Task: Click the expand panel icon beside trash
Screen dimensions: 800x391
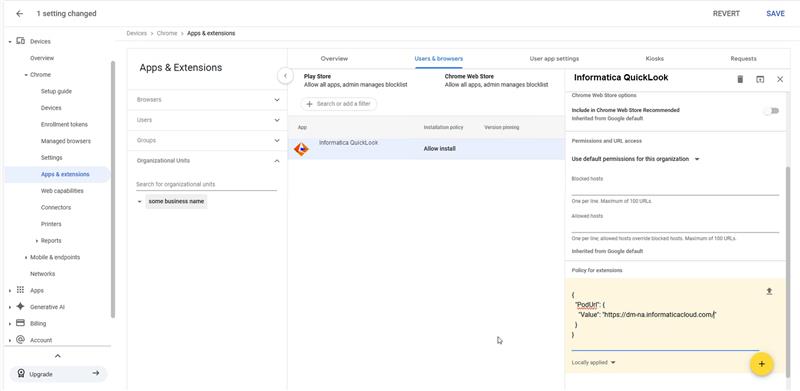Action: pos(760,79)
